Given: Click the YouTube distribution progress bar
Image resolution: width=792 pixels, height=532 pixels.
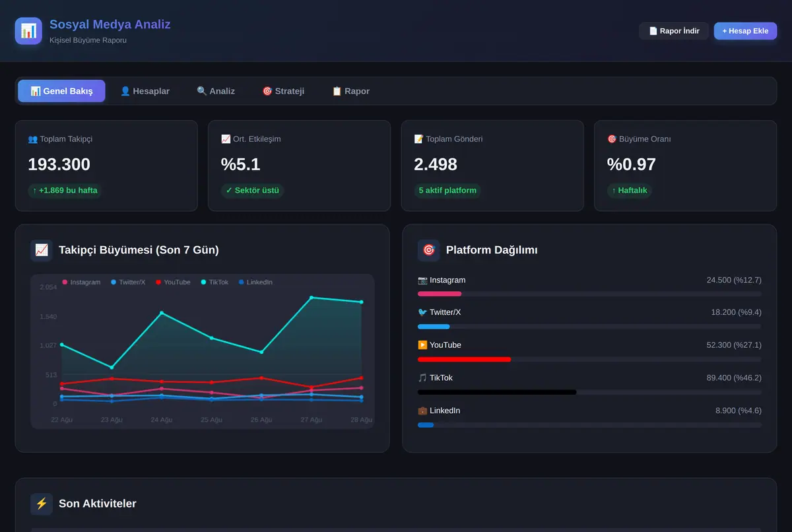Looking at the screenshot, I should tap(589, 359).
